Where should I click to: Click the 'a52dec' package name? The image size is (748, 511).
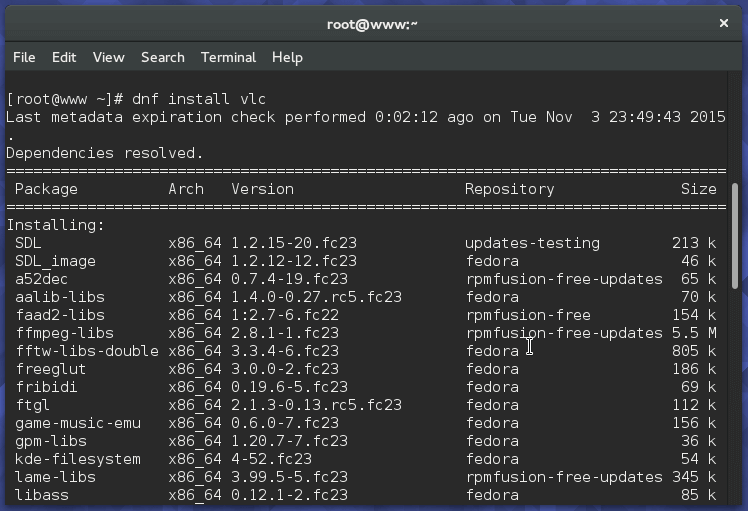pos(42,279)
